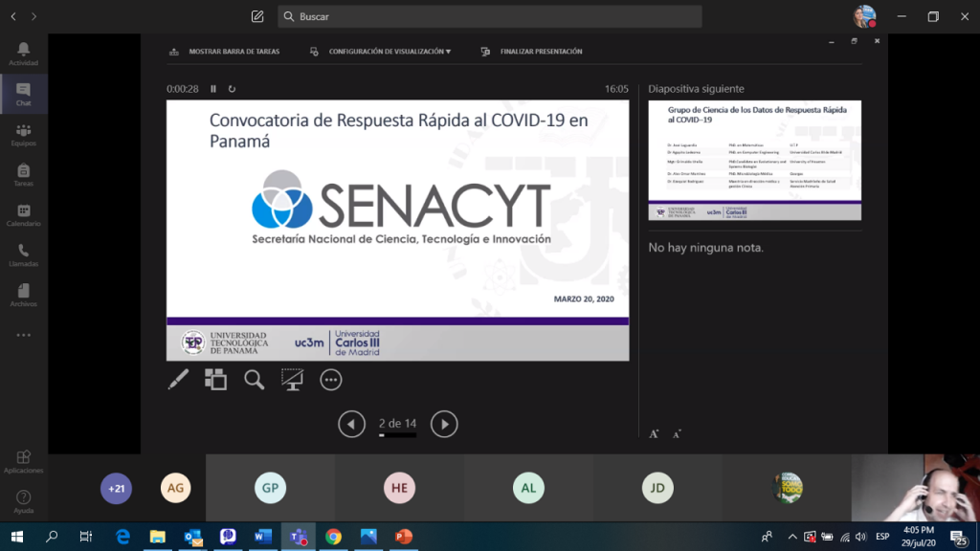The width and height of the screenshot is (980, 551).
Task: Open the Chat section in Teams
Action: (23, 95)
